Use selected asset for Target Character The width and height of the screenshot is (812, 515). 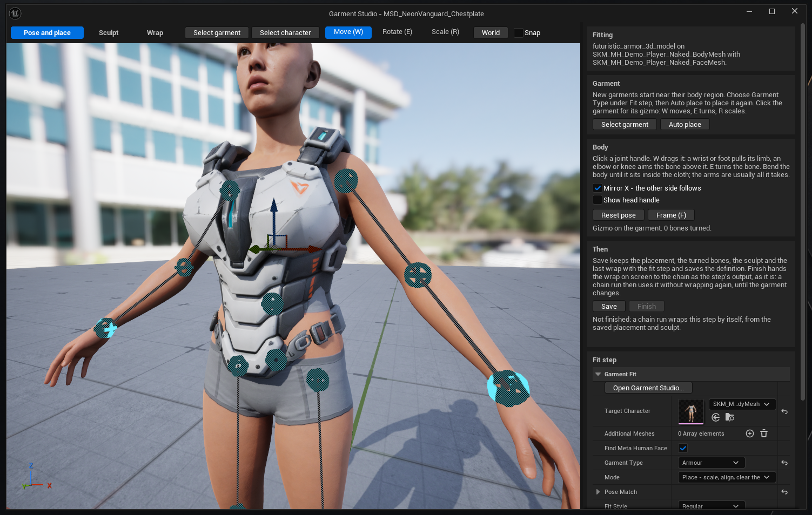[716, 417]
